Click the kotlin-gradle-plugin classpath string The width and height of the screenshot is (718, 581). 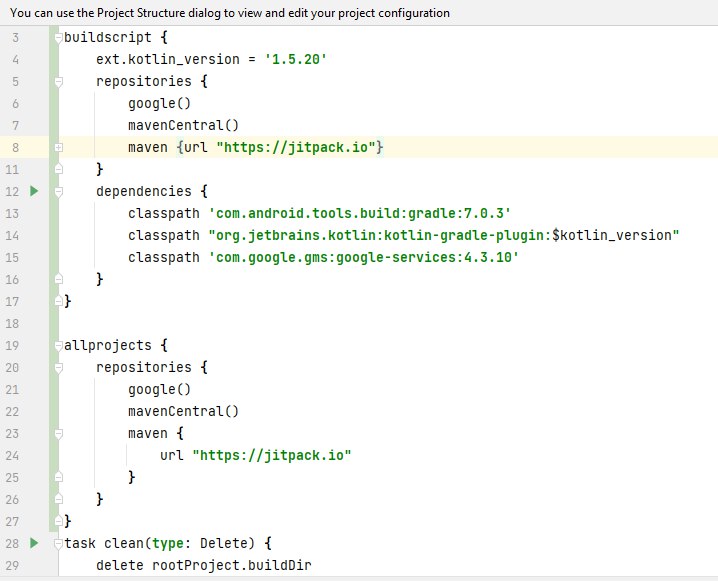coord(444,235)
